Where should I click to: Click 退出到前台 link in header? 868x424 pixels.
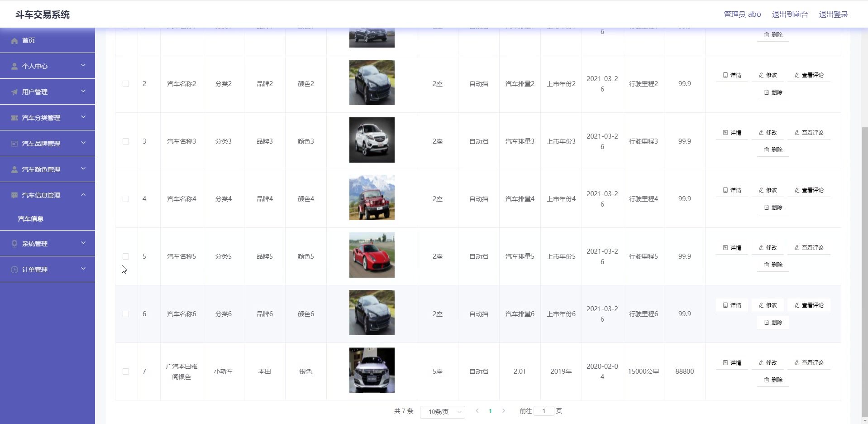790,14
